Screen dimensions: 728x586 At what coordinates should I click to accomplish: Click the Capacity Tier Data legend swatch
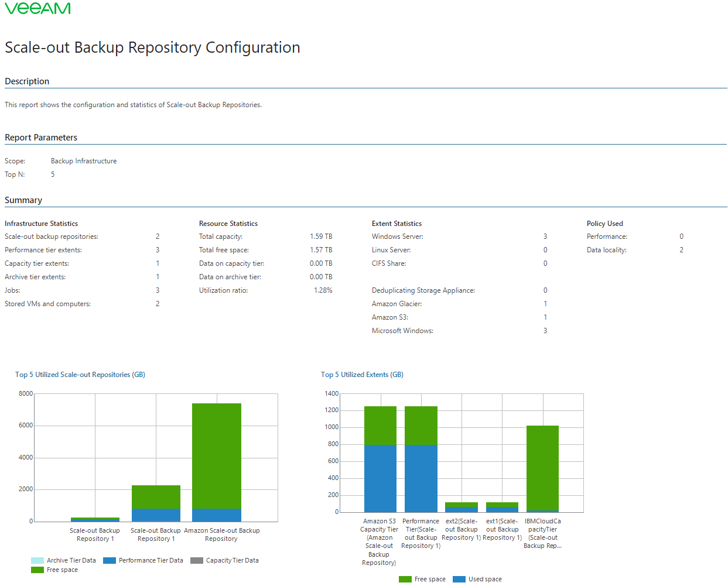pyautogui.click(x=197, y=561)
